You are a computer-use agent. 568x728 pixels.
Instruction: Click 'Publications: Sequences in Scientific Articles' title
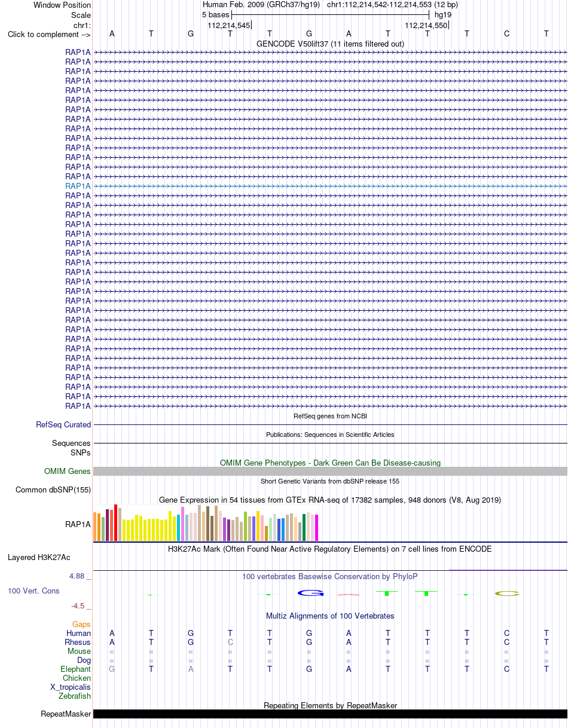click(x=330, y=435)
